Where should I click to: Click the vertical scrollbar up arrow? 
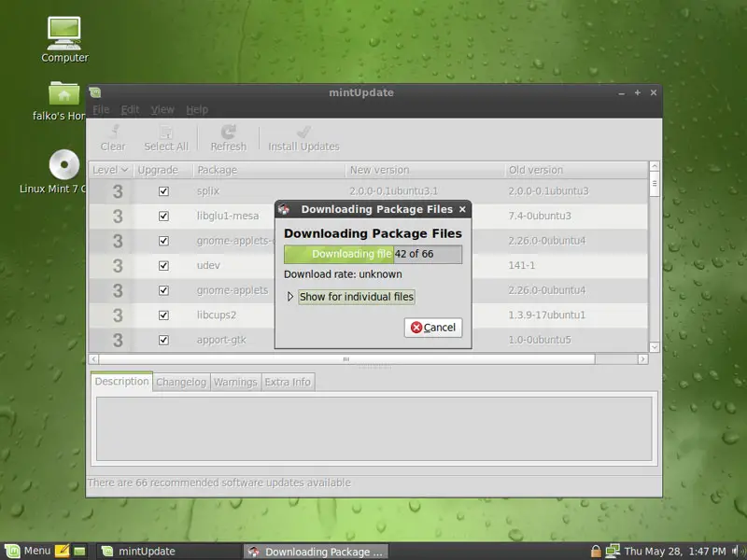point(655,167)
